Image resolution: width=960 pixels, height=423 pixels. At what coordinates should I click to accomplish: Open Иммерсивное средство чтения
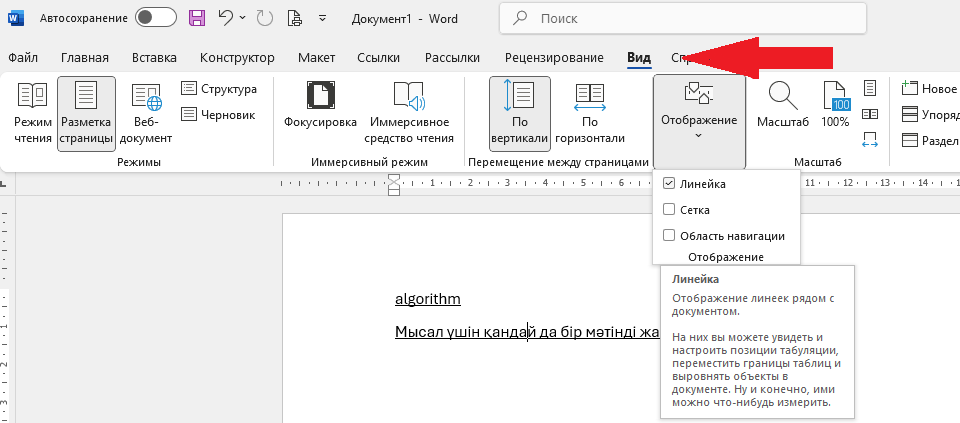(x=409, y=114)
